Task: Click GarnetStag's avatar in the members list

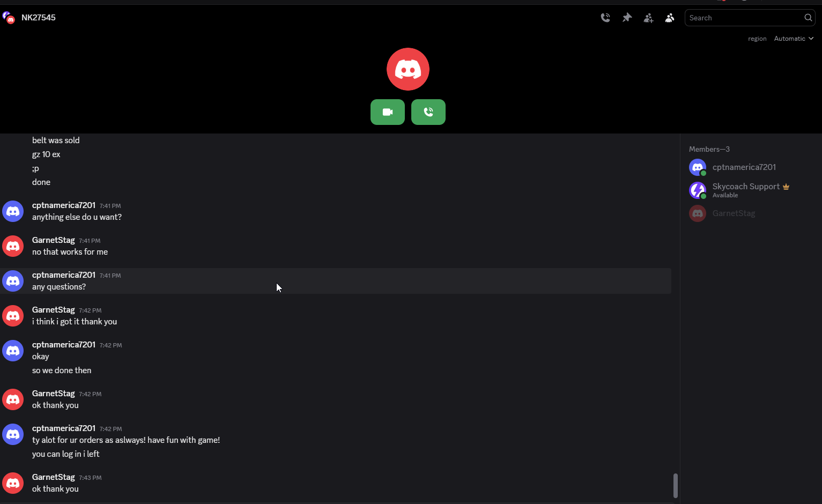Action: click(x=698, y=213)
